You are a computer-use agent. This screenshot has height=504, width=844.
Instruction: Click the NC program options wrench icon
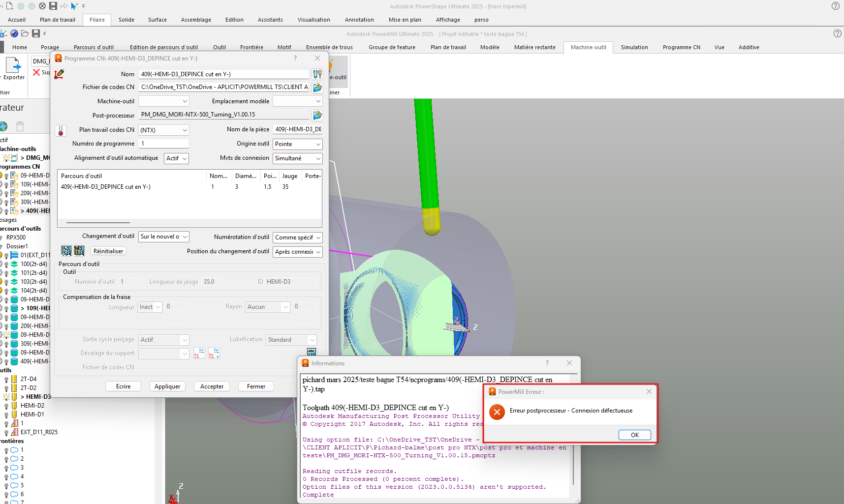point(317,74)
